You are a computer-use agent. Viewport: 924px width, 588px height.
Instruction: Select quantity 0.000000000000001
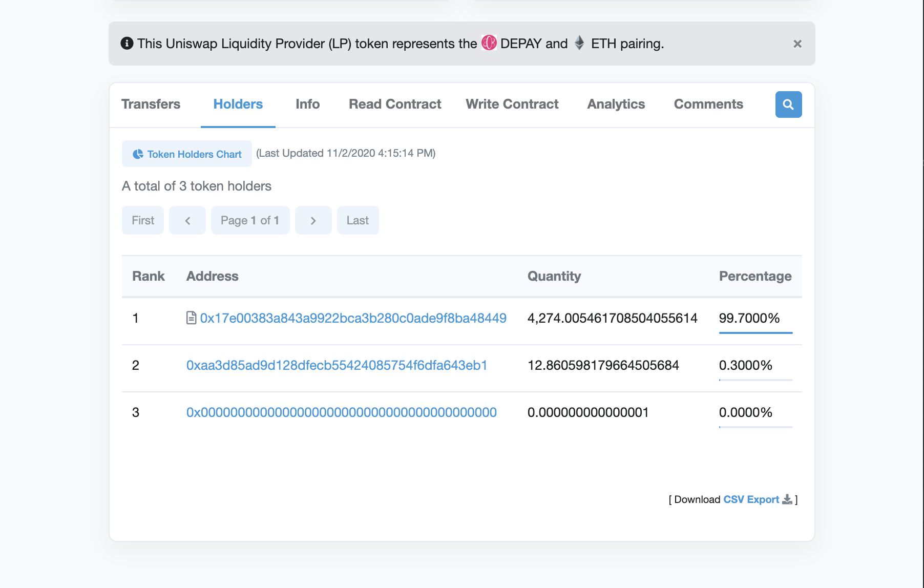pos(588,412)
